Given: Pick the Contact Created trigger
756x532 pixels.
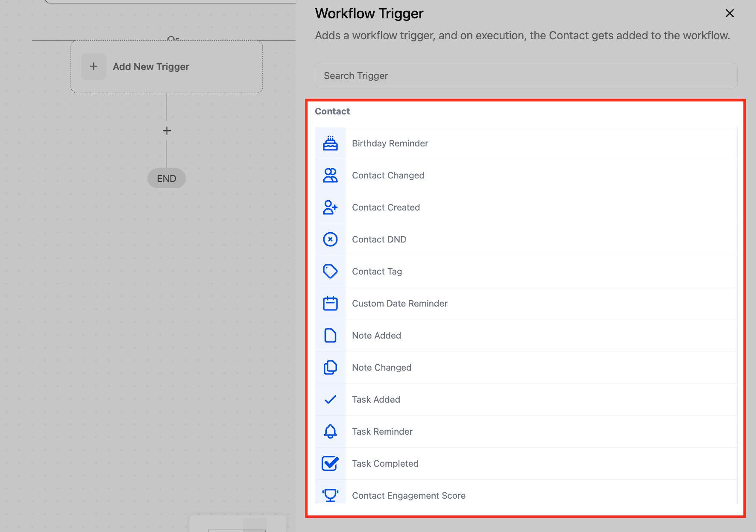Looking at the screenshot, I should tap(526, 208).
